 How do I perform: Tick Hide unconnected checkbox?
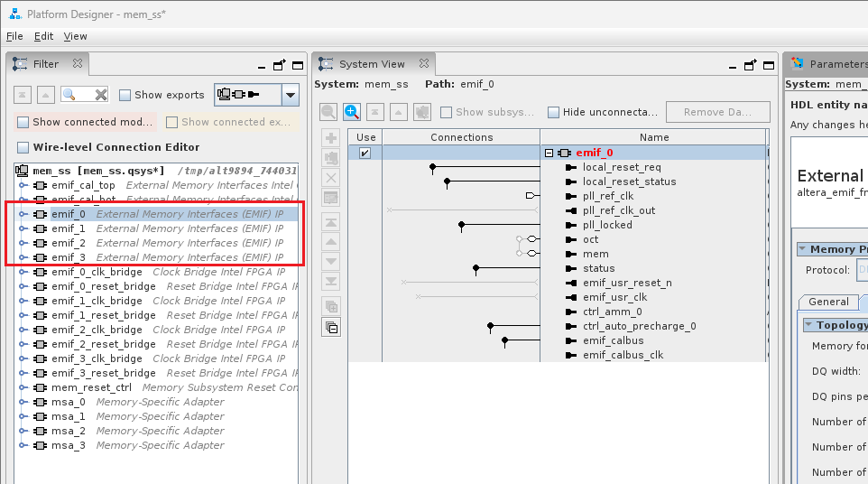[554, 113]
